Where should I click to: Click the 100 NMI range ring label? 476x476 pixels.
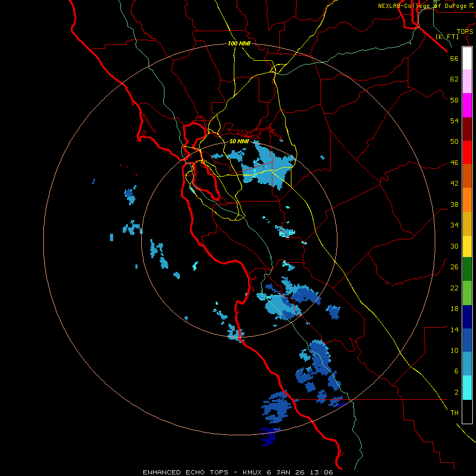click(239, 43)
